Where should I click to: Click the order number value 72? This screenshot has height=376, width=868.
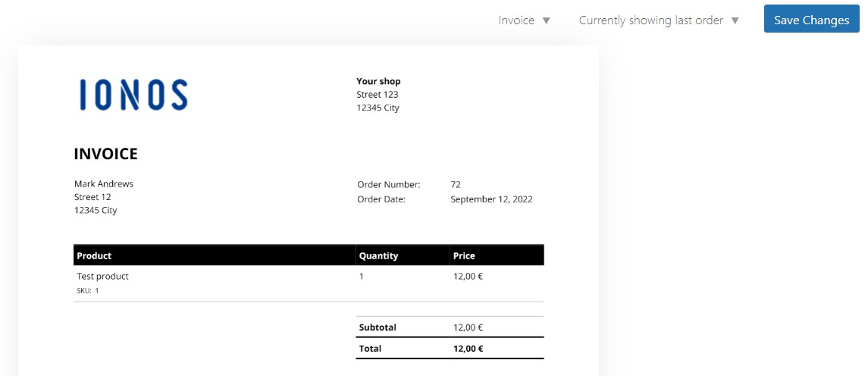click(456, 184)
